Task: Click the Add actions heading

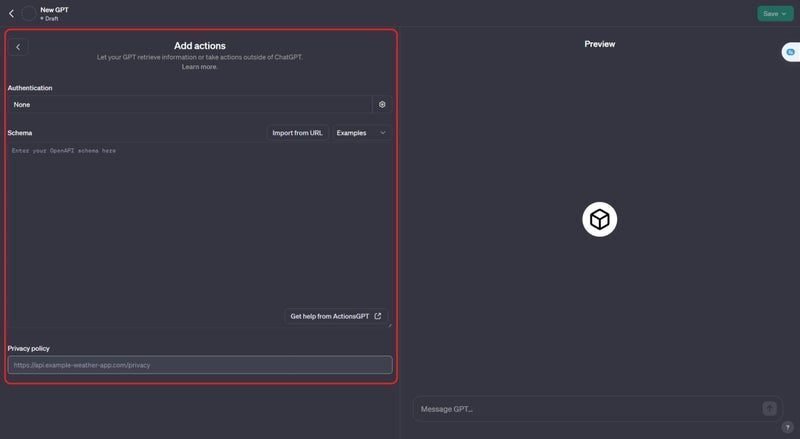Action: pyautogui.click(x=199, y=46)
